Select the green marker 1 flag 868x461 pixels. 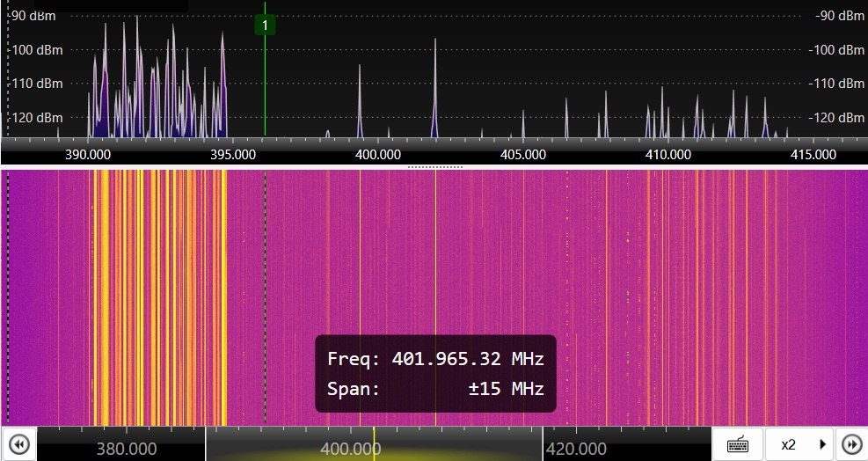point(266,25)
